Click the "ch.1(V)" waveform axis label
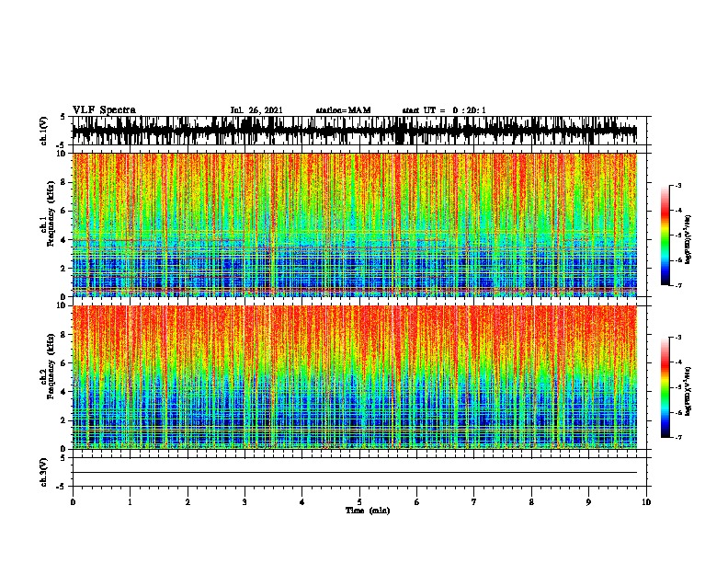Image resolution: width=728 pixels, height=563 pixels. click(x=44, y=131)
